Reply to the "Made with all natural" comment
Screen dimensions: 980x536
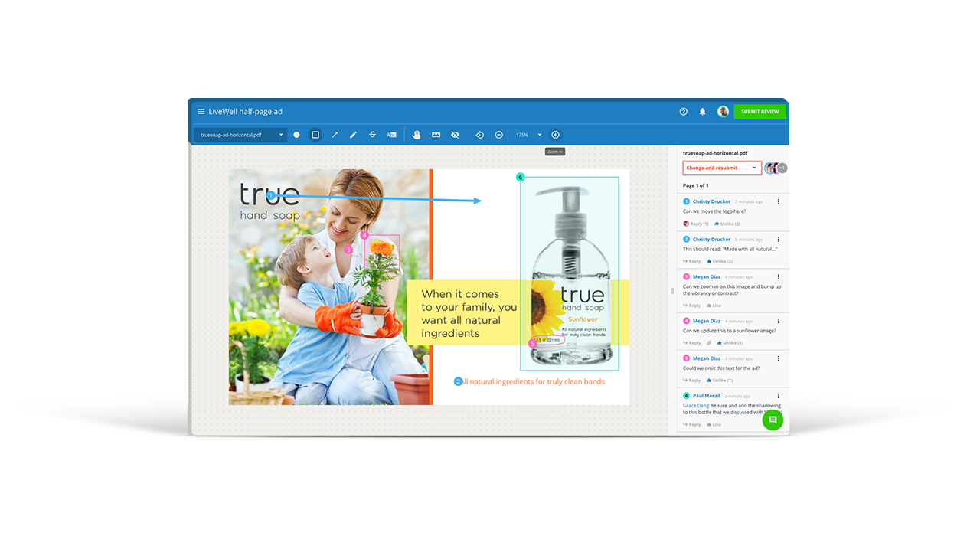point(692,261)
